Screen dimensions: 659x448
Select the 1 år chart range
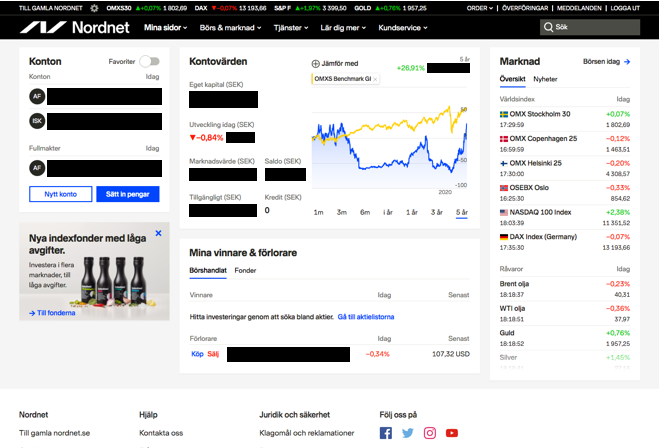pyautogui.click(x=388, y=212)
